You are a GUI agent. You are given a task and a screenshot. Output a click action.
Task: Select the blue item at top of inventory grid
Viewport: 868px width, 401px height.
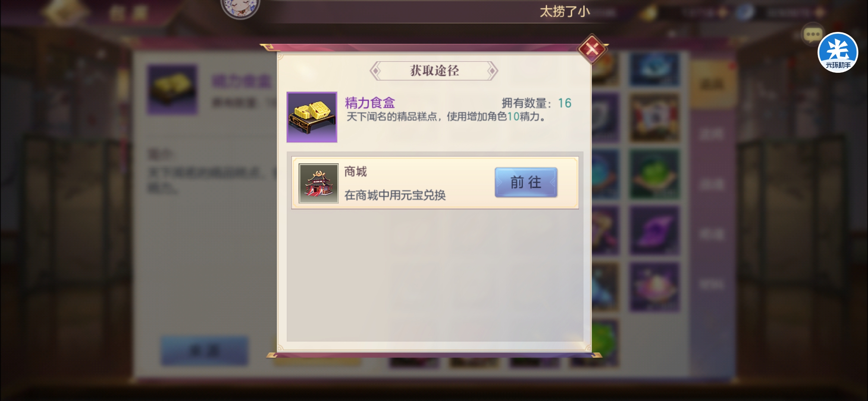coord(655,69)
